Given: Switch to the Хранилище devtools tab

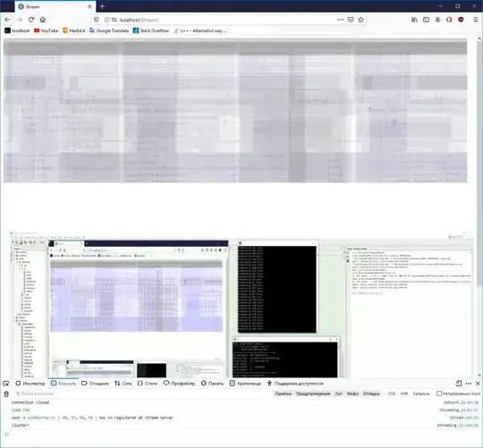Looking at the screenshot, I should click(x=245, y=384).
